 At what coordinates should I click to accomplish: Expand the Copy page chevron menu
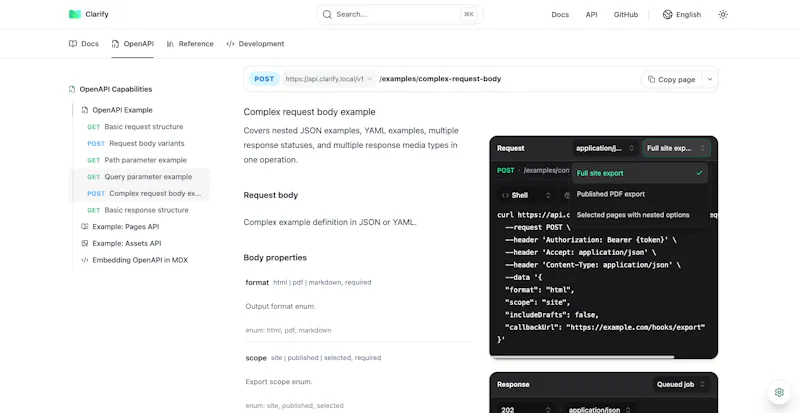[710, 79]
